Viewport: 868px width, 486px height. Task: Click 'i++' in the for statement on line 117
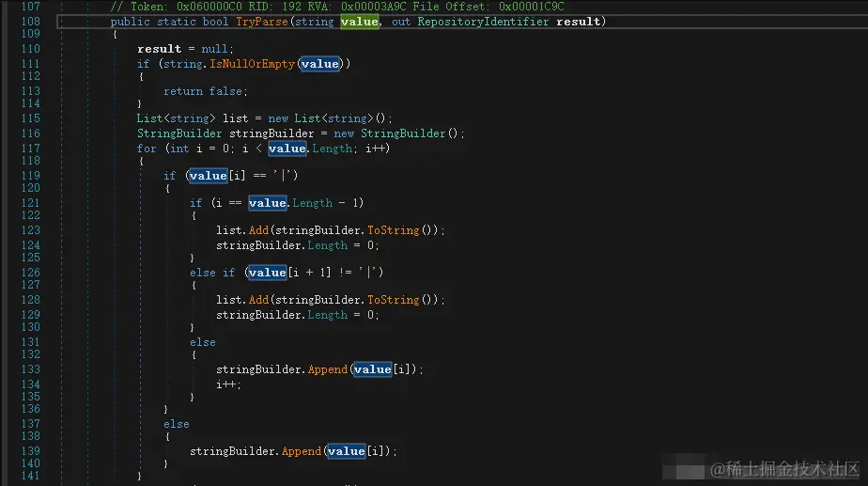coord(376,149)
